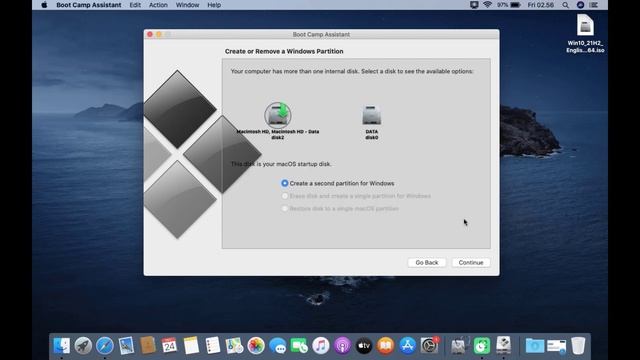Screen dimensions: 640x360
Task: Open Apple TV from the Dock
Action: 364,346
